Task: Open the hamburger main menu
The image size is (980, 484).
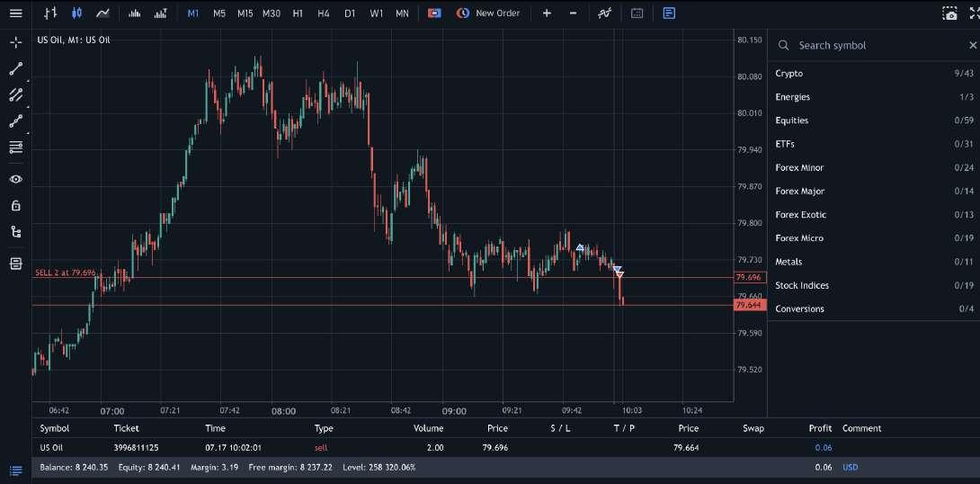Action: point(16,13)
